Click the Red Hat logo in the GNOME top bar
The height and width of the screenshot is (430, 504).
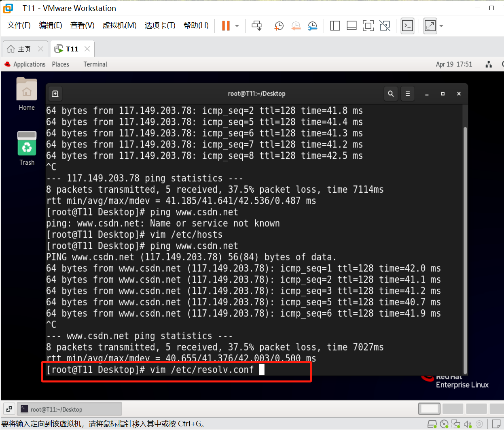(8, 64)
